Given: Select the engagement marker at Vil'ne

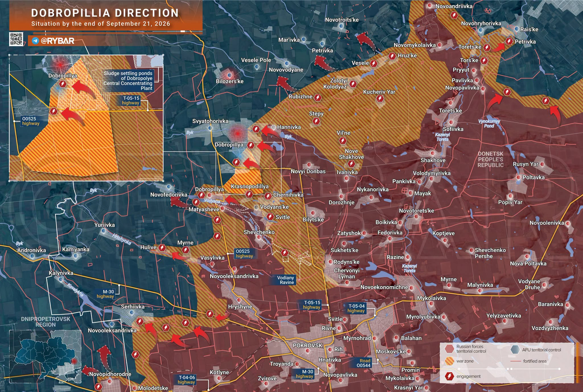Looking at the screenshot, I should pyautogui.click(x=343, y=140).
